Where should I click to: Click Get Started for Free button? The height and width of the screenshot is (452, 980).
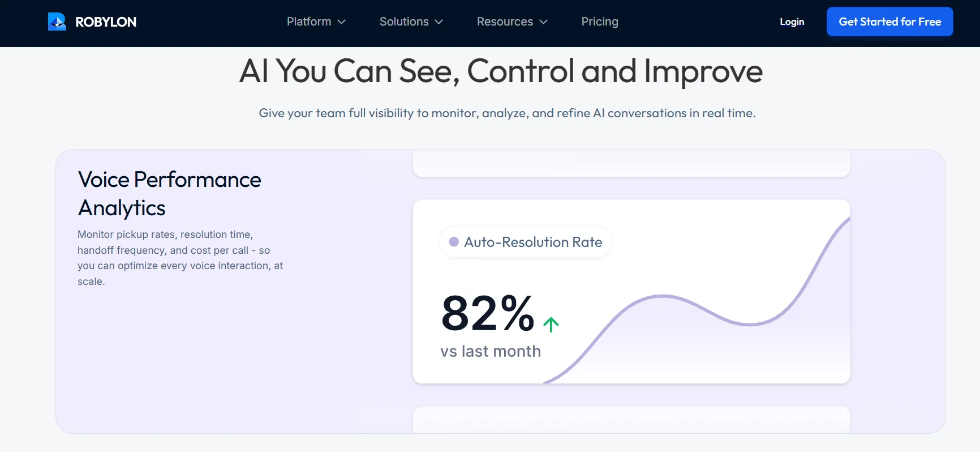[x=889, y=22]
